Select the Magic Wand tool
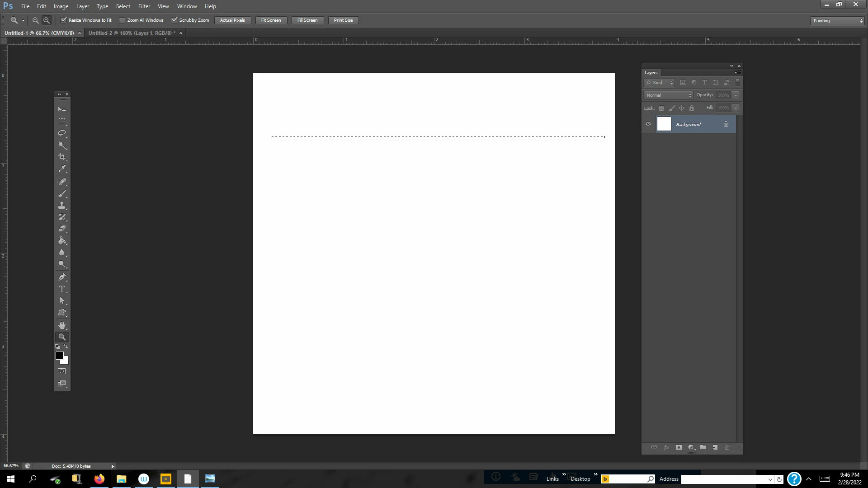The image size is (868, 488). coord(62,145)
